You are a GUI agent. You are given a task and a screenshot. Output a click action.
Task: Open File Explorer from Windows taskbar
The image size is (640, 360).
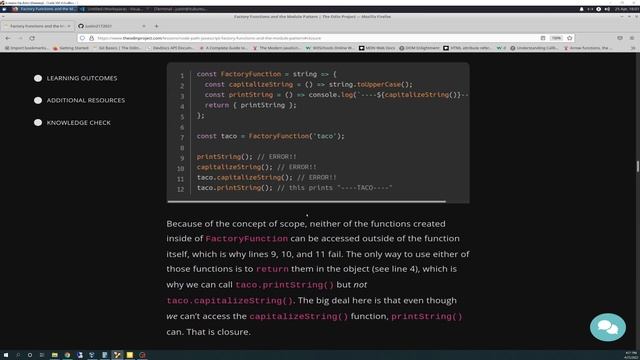click(x=54, y=355)
